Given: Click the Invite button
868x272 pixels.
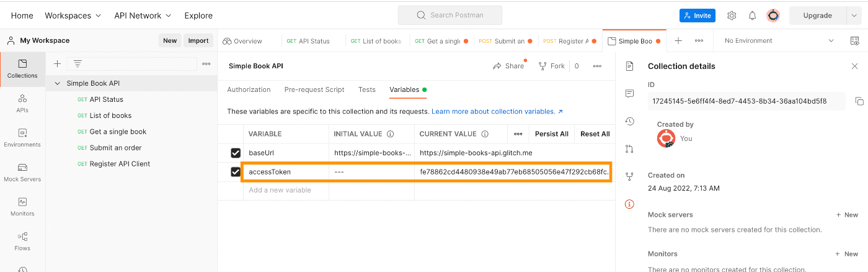Looking at the screenshot, I should (x=697, y=16).
